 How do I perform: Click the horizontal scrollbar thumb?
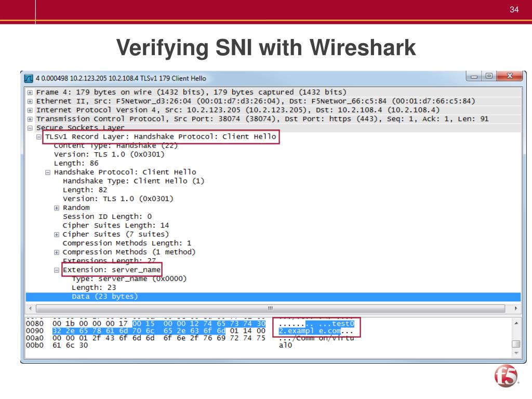pyautogui.click(x=270, y=309)
